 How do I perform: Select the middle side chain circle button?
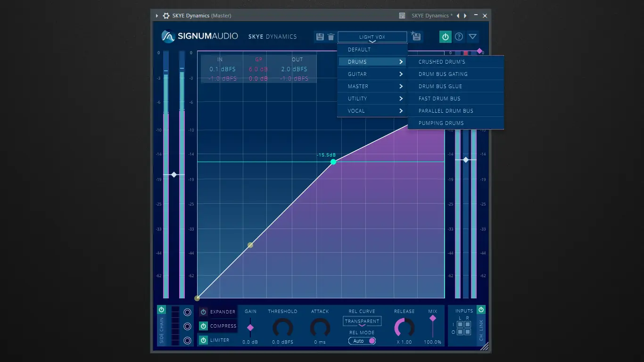coord(187,326)
